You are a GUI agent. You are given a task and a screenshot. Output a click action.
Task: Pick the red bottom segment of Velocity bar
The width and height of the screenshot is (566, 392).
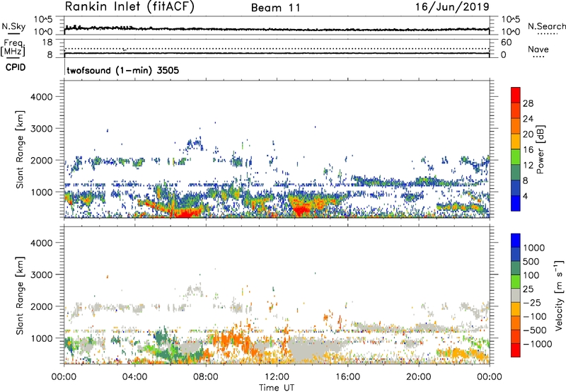pyautogui.click(x=516, y=350)
